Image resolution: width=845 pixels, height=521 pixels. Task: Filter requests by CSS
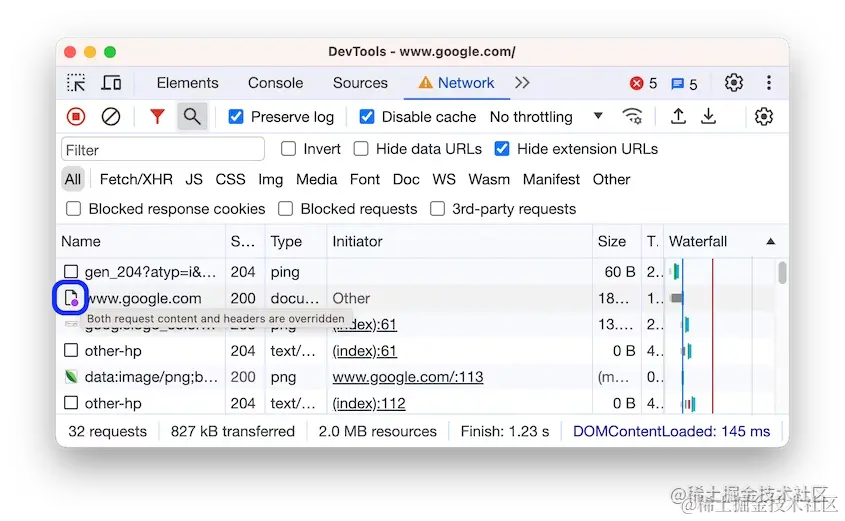click(x=230, y=179)
